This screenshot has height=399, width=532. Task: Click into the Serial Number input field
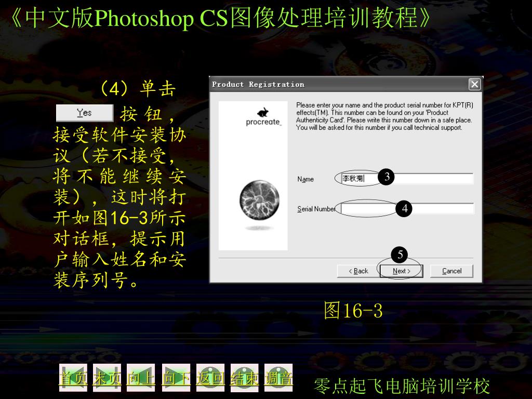click(x=407, y=208)
